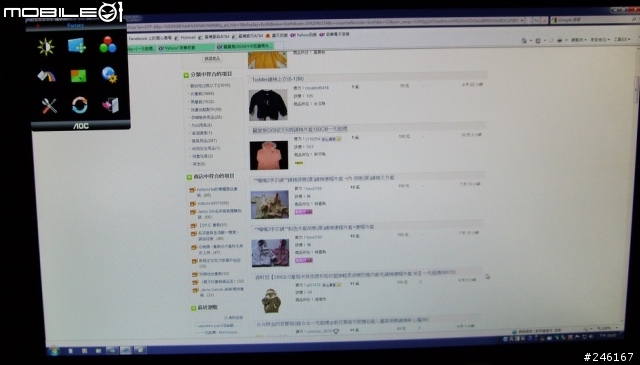The image size is (640, 365).
Task: Click the 篩選商品 button
Action: pyautogui.click(x=212, y=59)
